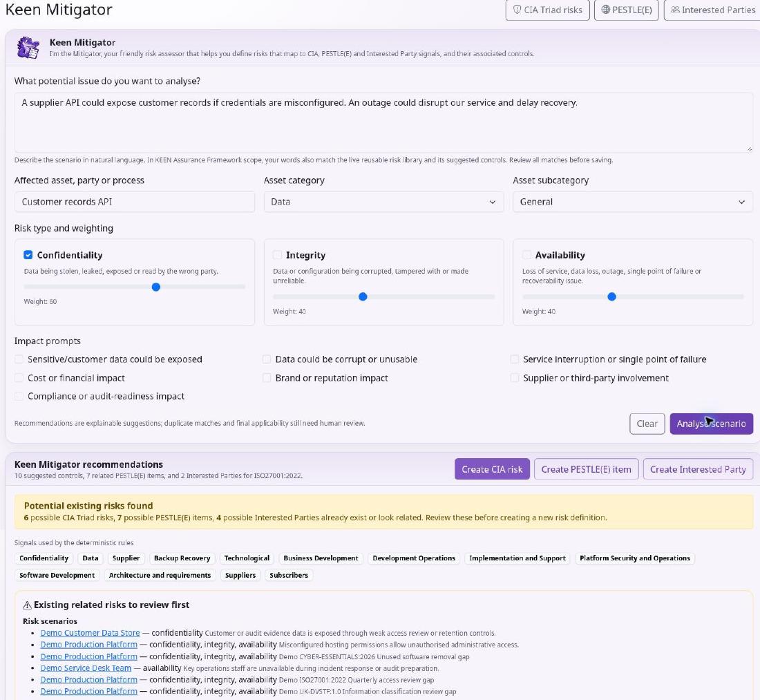Click the Affected asset field containing Customer records API
This screenshot has height=700, width=760.
click(x=134, y=202)
